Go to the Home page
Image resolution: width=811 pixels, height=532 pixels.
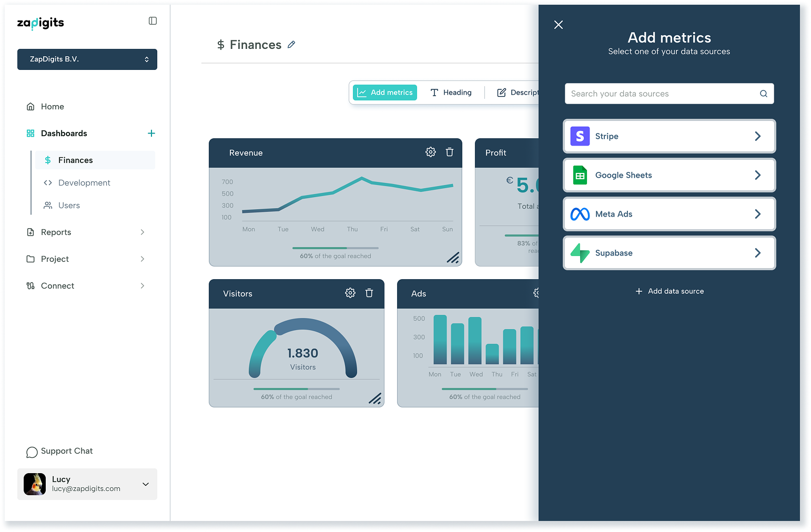(53, 107)
